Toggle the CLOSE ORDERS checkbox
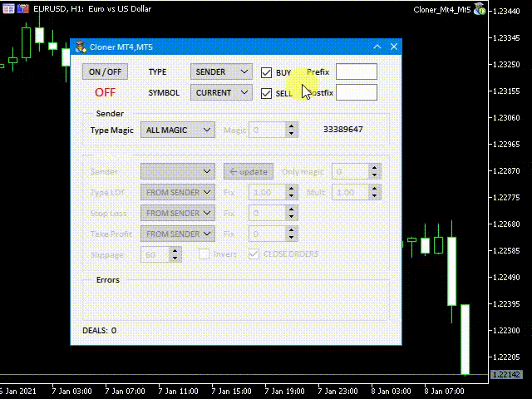Screen dimensions: 532x399 (x=254, y=254)
